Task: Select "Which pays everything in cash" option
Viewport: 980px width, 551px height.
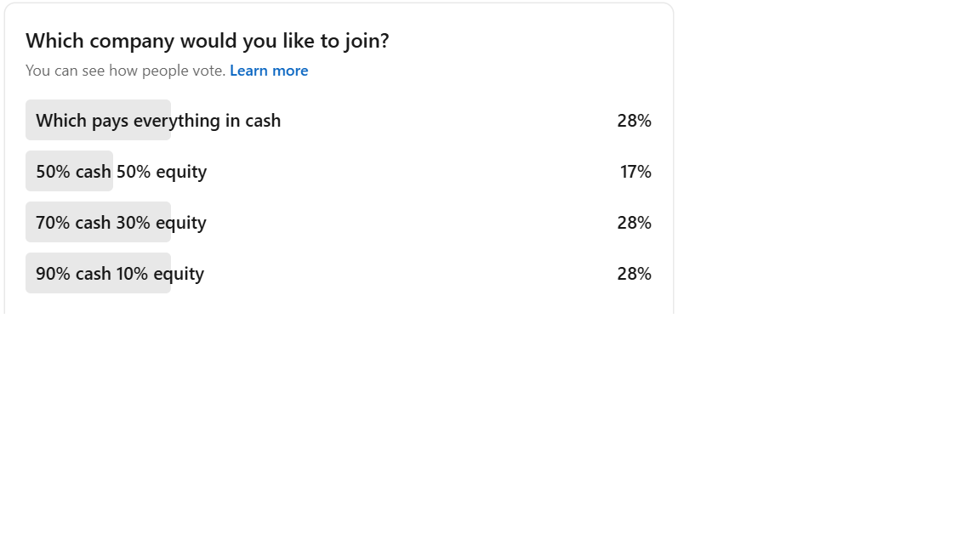Action: point(158,121)
